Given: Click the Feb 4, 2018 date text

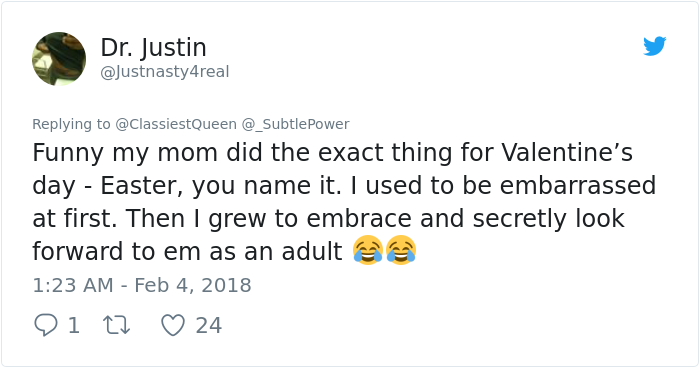Looking at the screenshot, I should coord(193,285).
